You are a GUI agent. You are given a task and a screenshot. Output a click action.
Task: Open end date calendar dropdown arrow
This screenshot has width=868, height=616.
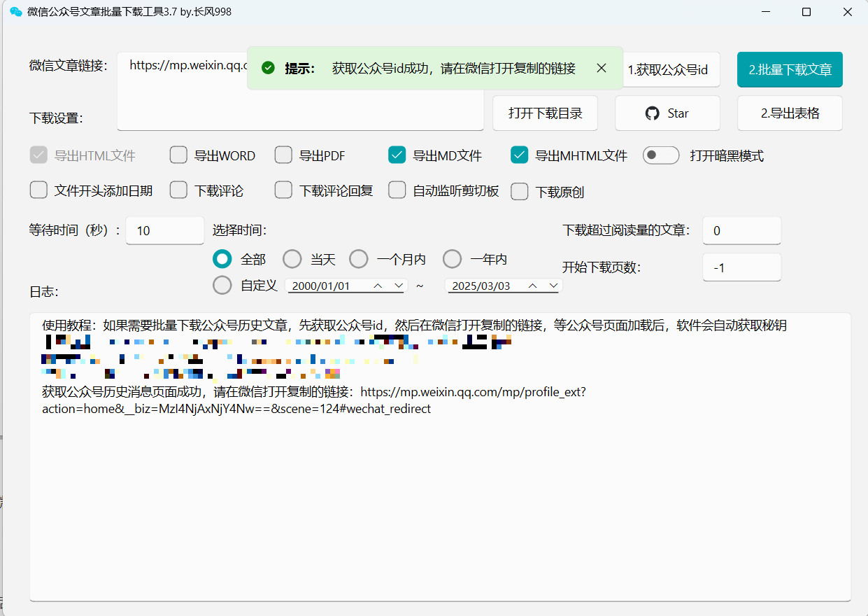point(554,286)
